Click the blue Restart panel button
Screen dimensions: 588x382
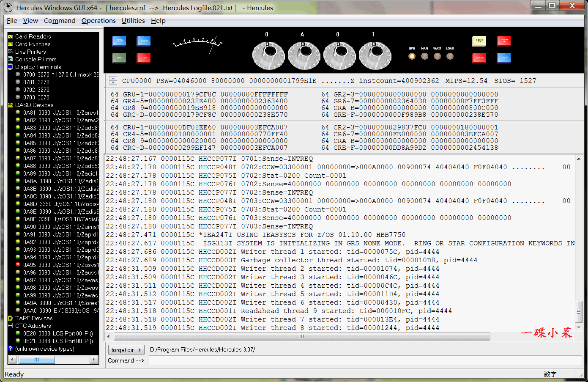coord(144,41)
